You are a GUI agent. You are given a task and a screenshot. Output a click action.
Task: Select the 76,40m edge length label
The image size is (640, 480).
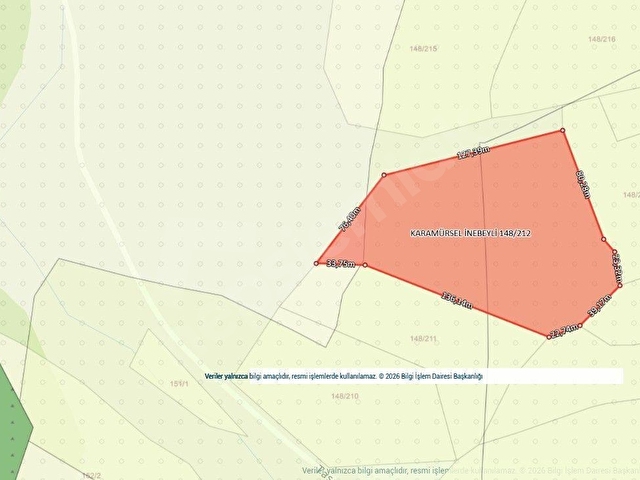click(x=349, y=219)
